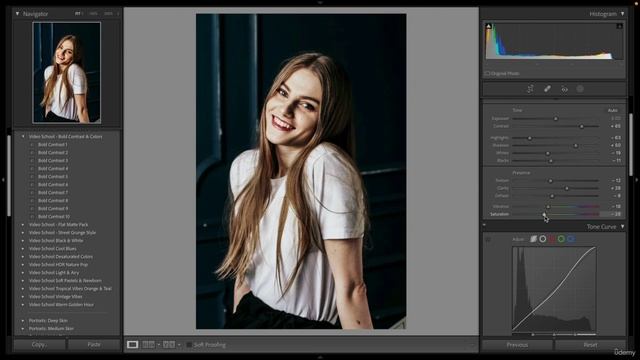Open Video School Desaturated Colors preset group
The width and height of the screenshot is (640, 360).
[x=60, y=256]
